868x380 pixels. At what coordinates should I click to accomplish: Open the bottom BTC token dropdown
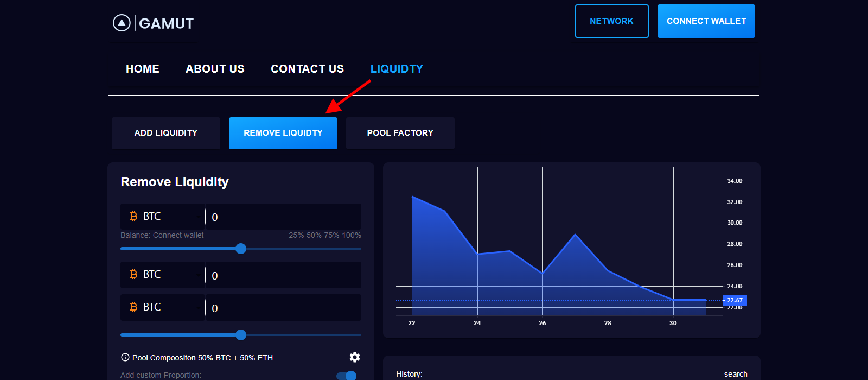coord(163,307)
